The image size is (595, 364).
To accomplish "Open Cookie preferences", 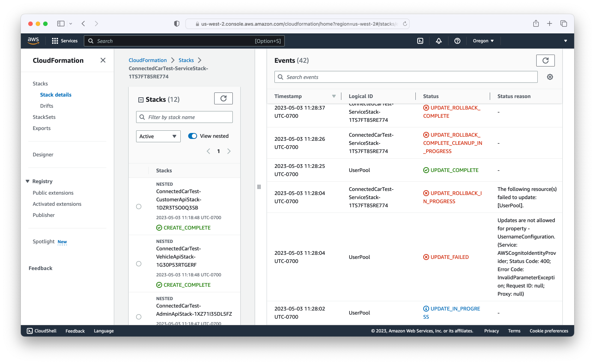I will tap(549, 331).
